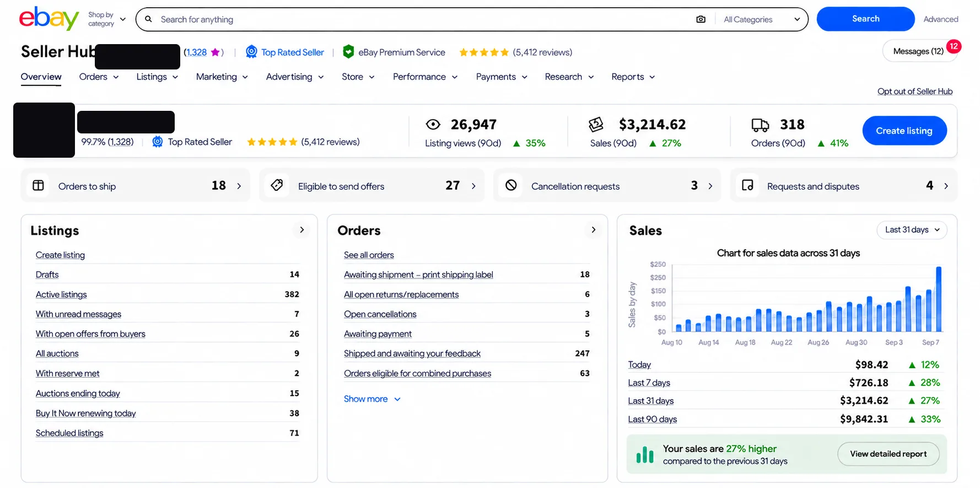This screenshot has height=488, width=980.
Task: Click the red 12 notification badge
Action: 954,46
